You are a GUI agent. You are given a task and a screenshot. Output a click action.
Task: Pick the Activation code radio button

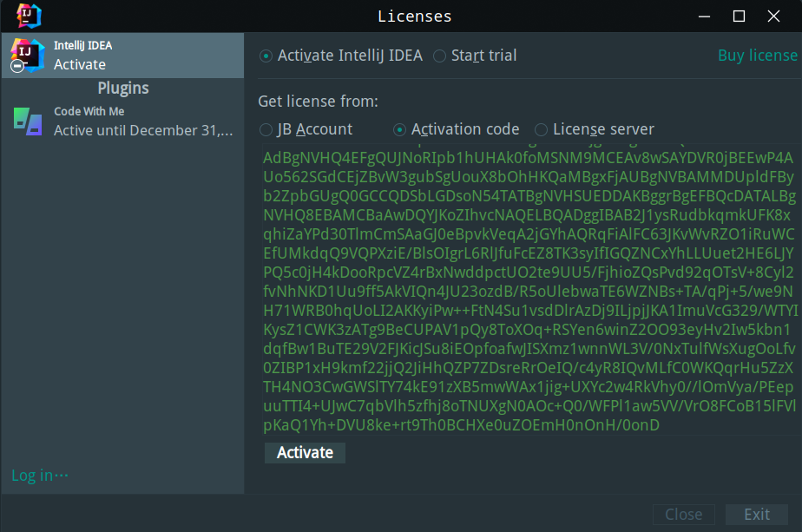[399, 130]
